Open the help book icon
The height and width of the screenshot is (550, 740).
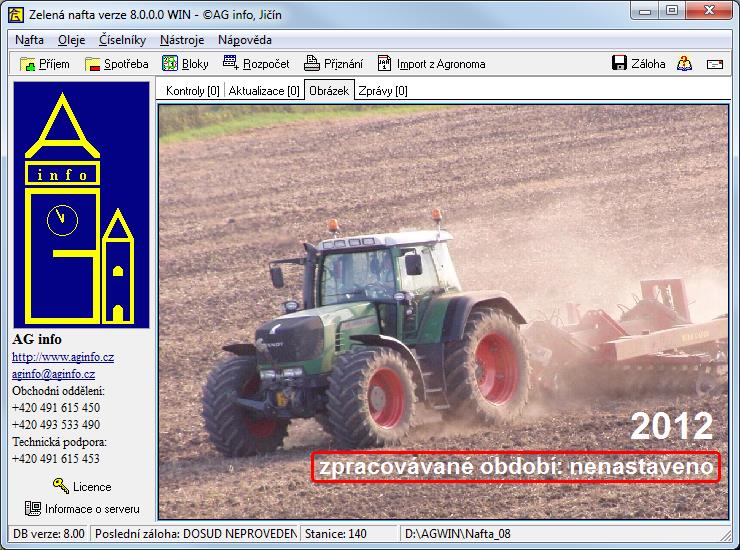tap(684, 63)
